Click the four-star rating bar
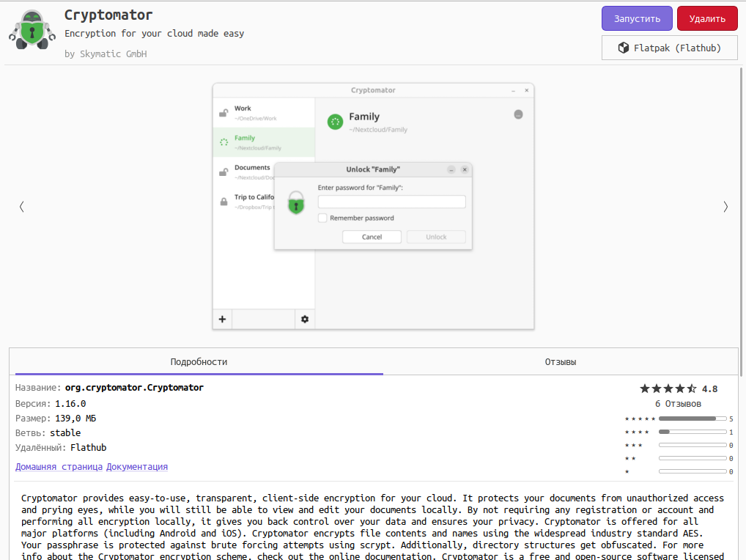 [x=693, y=432]
